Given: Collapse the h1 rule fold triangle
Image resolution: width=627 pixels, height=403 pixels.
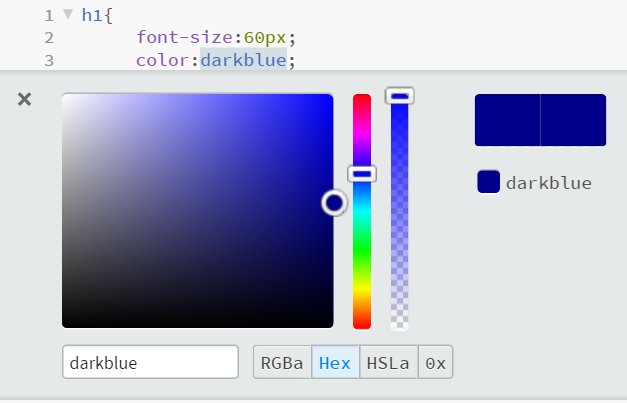Looking at the screenshot, I should click(68, 14).
